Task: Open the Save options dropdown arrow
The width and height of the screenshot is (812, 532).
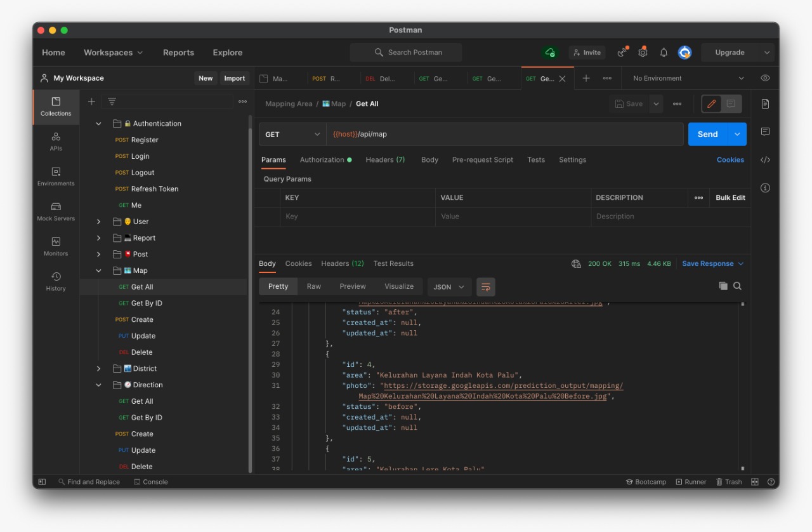Action: pos(656,103)
